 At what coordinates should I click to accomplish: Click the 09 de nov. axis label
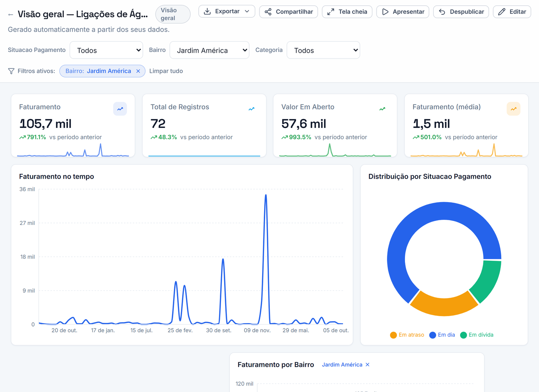[257, 330]
